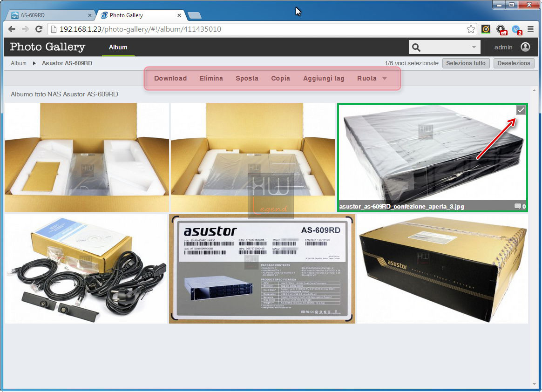Click Sposta to move the photo
Image resolution: width=542 pixels, height=392 pixels.
tap(247, 78)
